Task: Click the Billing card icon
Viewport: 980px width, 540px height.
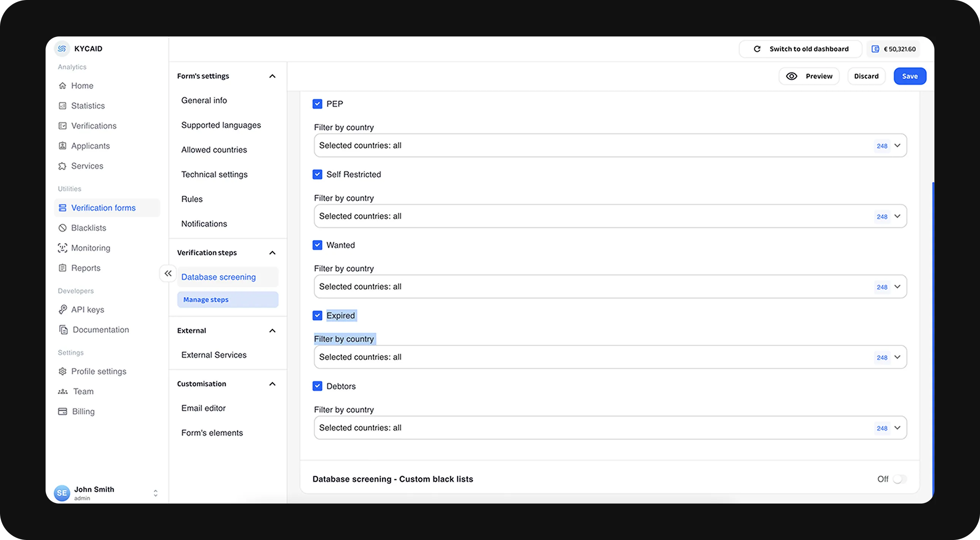Action: click(x=62, y=412)
